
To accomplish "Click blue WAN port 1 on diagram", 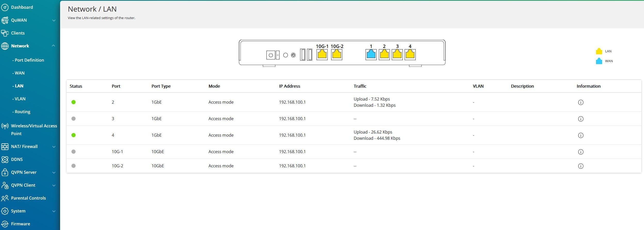I will click(371, 54).
